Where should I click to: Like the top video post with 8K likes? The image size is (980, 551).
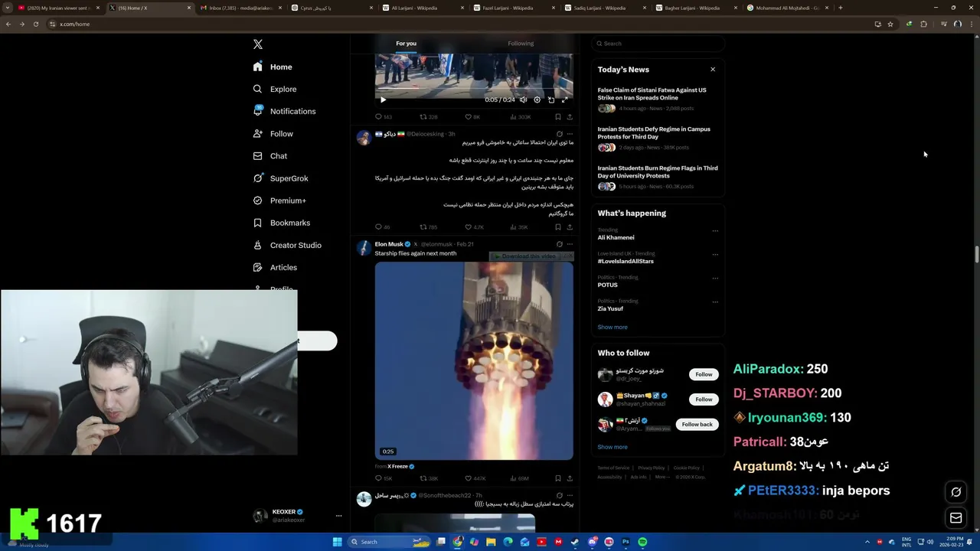[472, 116]
